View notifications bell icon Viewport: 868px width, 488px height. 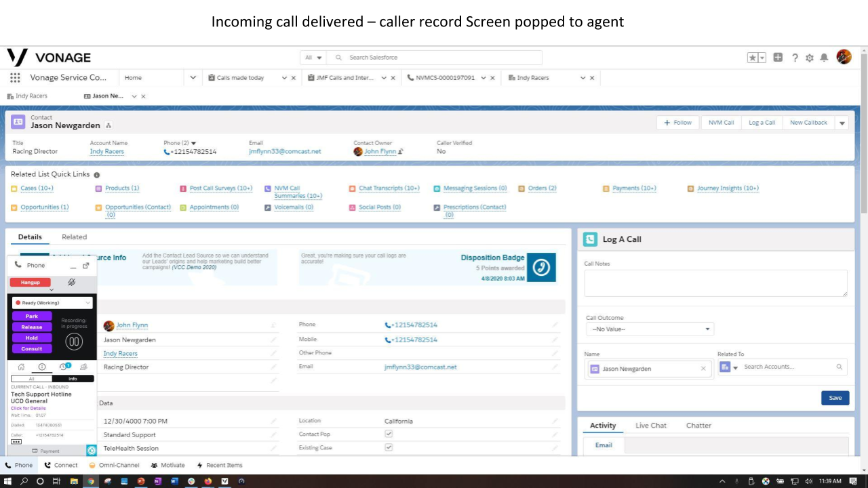[x=824, y=58]
